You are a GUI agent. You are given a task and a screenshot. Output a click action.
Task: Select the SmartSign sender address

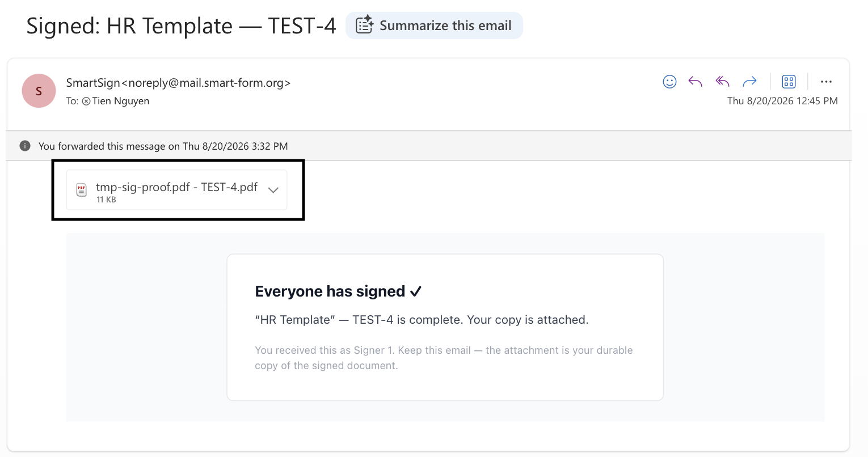(x=178, y=83)
